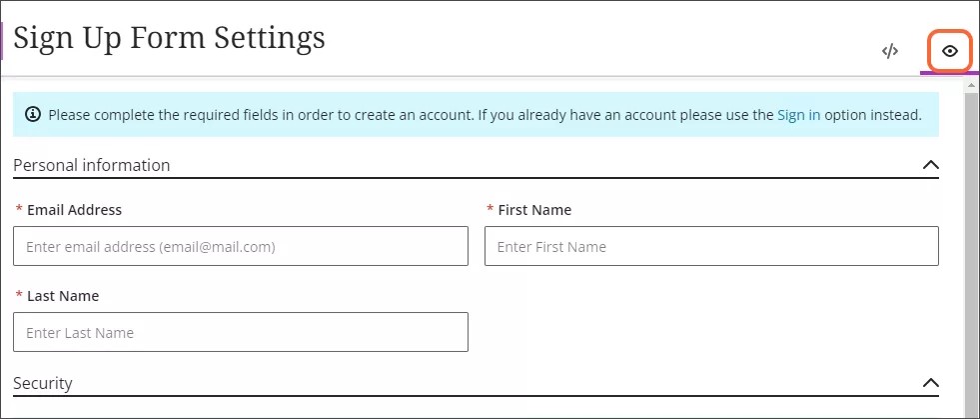Image resolution: width=980 pixels, height=419 pixels.
Task: Toggle the preview eye icon
Action: 950,51
